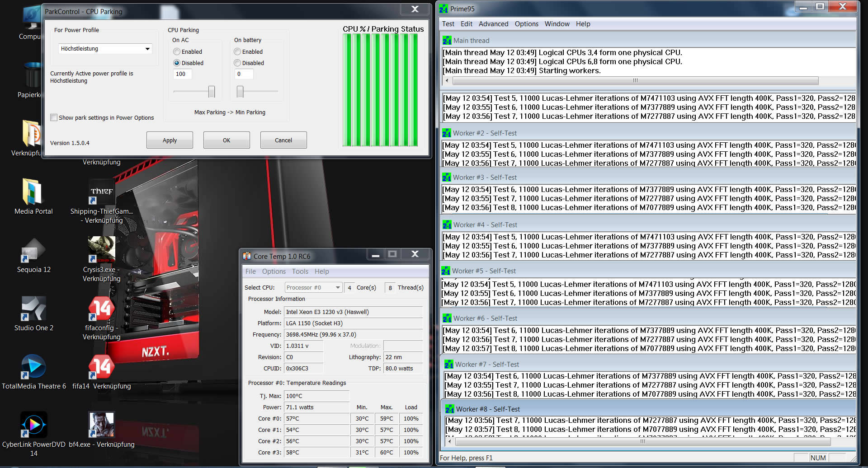Click the TDP value 80.0 watts

click(x=403, y=369)
